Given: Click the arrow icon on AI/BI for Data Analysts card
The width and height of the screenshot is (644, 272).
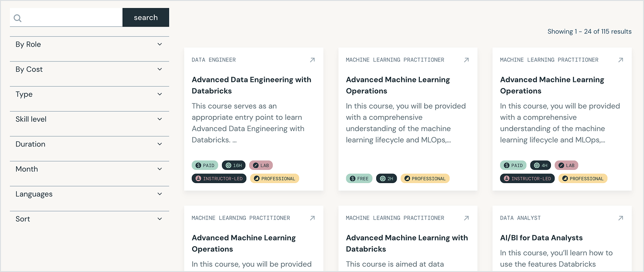Looking at the screenshot, I should pyautogui.click(x=620, y=218).
